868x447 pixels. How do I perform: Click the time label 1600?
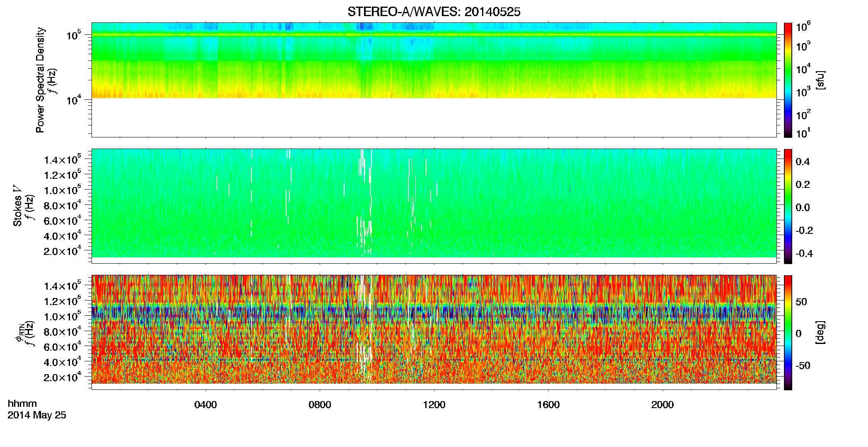pos(548,405)
